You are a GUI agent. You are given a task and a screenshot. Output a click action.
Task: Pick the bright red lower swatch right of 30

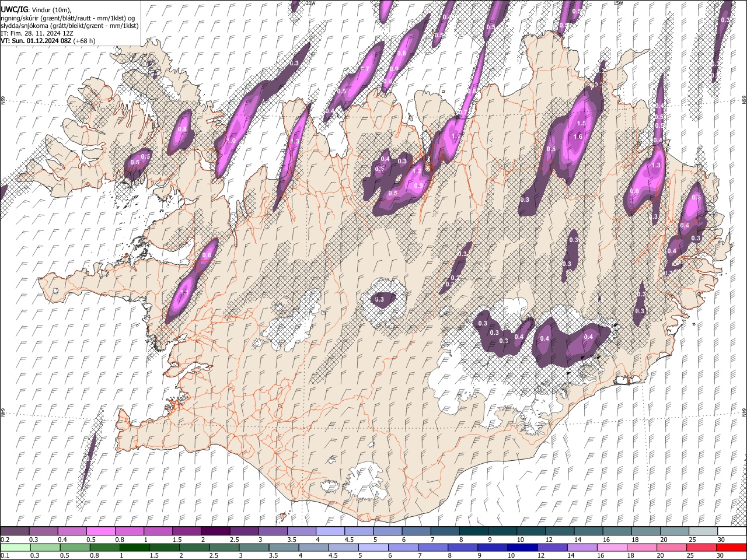731,547
